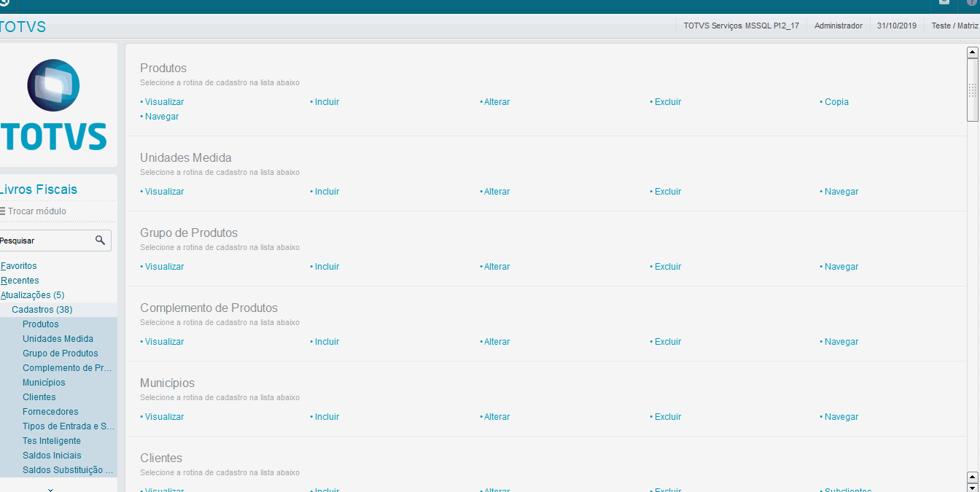The image size is (980, 492).
Task: Select Tipos de Entrada e S... item
Action: coord(69,426)
